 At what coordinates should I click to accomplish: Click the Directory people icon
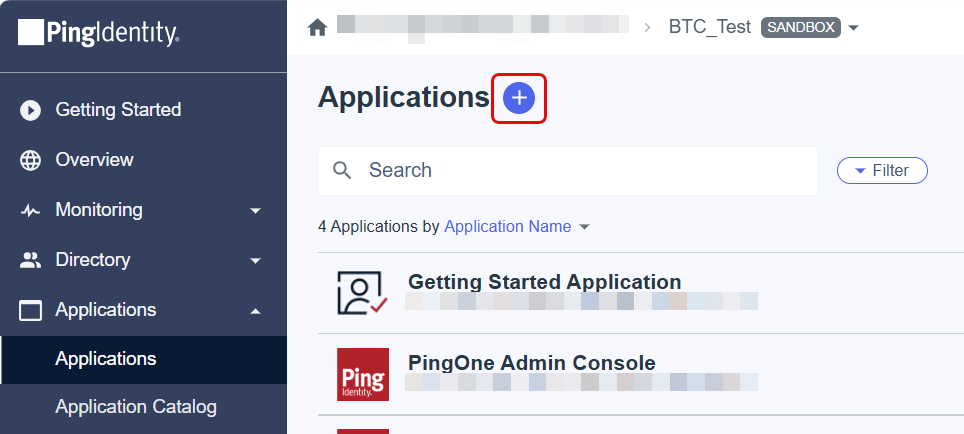(30, 260)
